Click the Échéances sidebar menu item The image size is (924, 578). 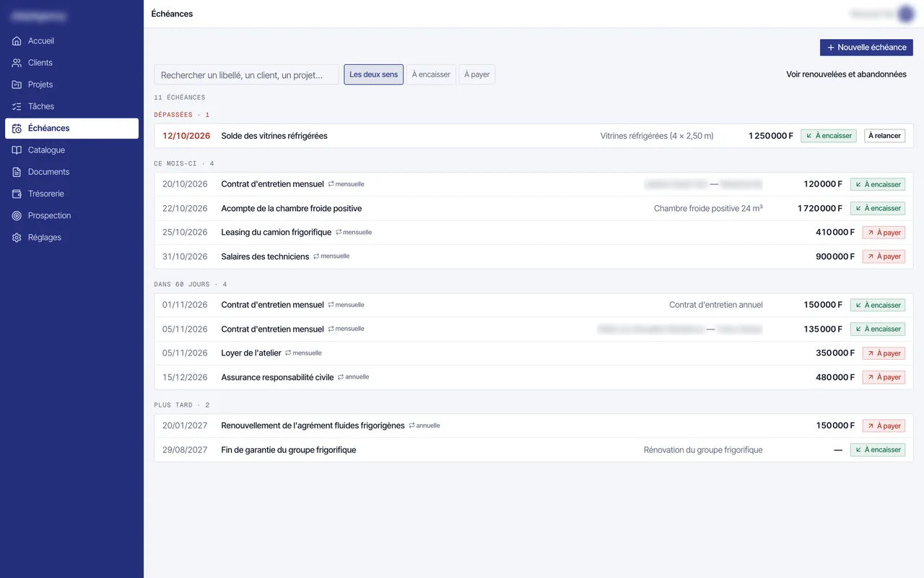(71, 128)
